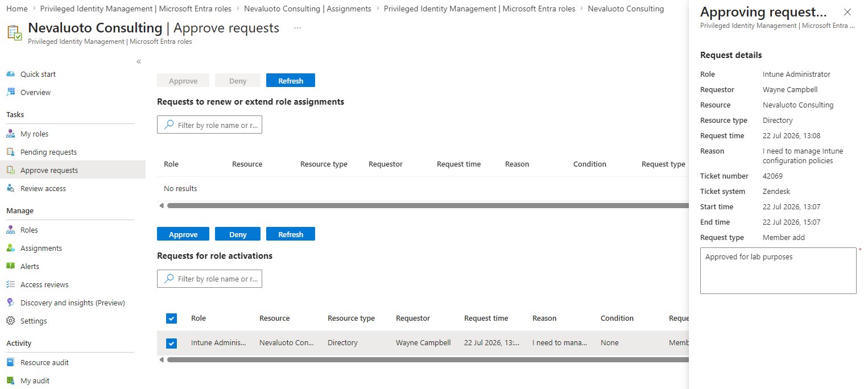Screen dimensions: 868x389
Task: Click the renew requests table horizontal scrollbar
Action: [x=427, y=205]
